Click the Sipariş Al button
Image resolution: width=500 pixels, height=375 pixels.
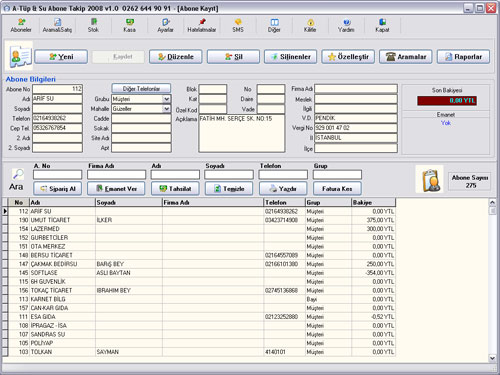click(x=58, y=189)
